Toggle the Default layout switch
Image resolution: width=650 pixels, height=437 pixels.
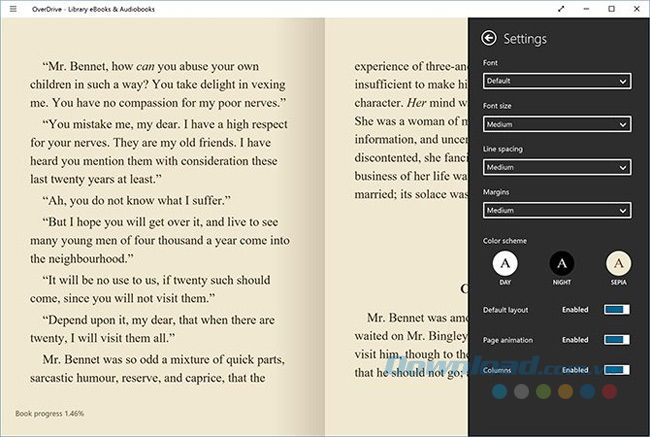tap(616, 311)
